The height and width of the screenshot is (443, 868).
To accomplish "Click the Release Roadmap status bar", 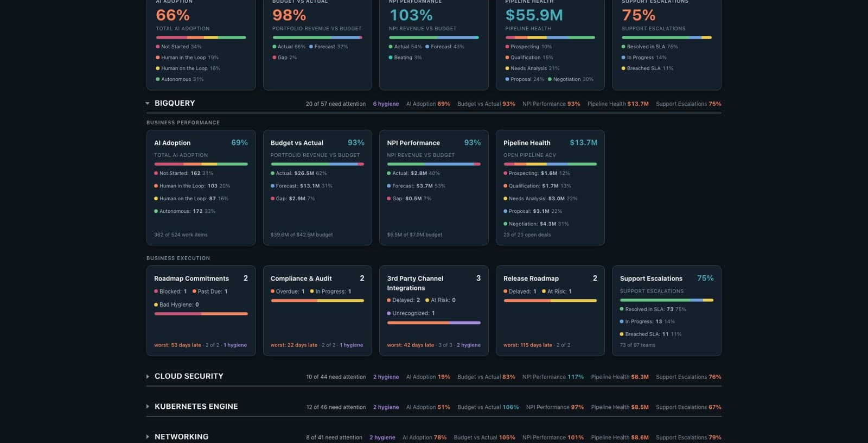I will [x=550, y=300].
